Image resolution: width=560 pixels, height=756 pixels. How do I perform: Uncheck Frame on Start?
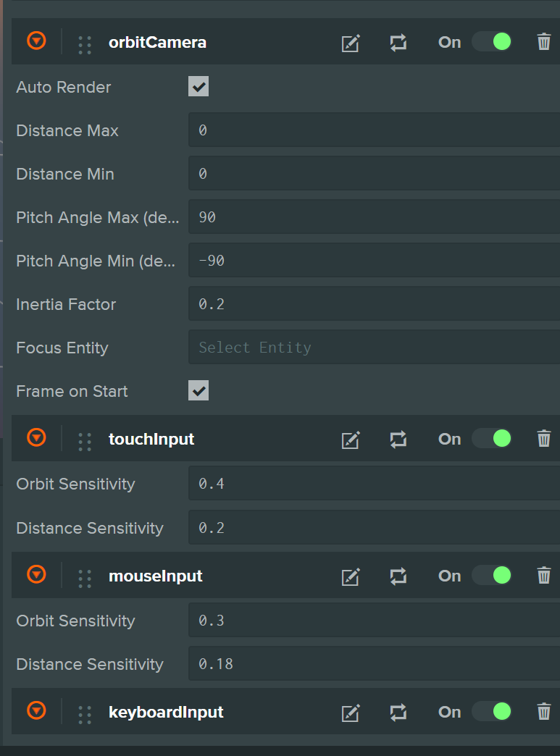(x=198, y=391)
